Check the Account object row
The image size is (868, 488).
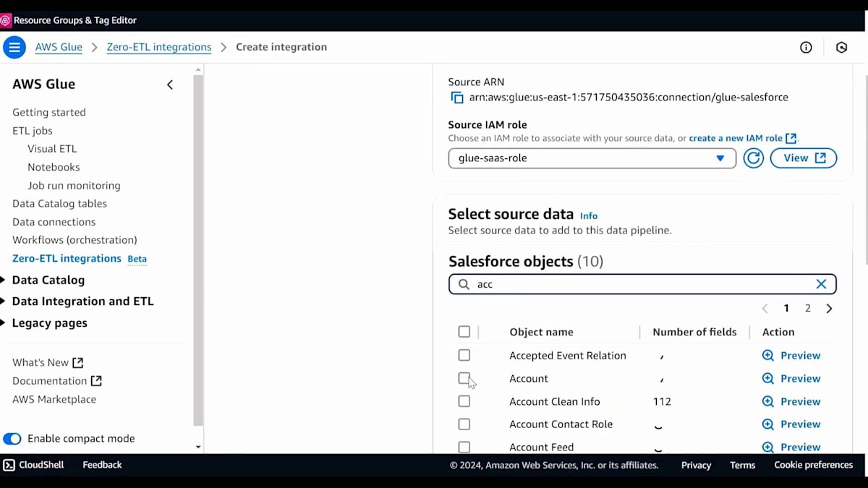[464, 378]
